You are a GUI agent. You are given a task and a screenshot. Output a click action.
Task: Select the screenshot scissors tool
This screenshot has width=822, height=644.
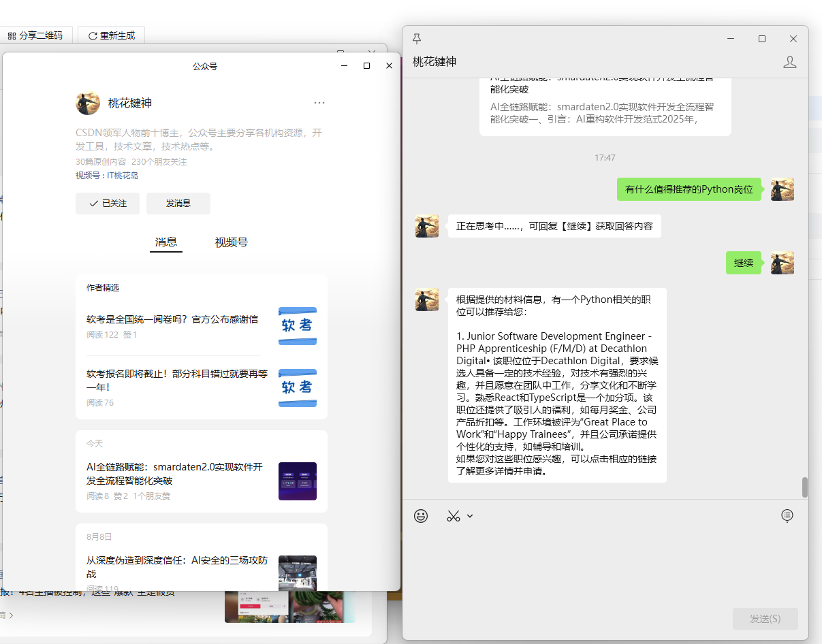454,516
